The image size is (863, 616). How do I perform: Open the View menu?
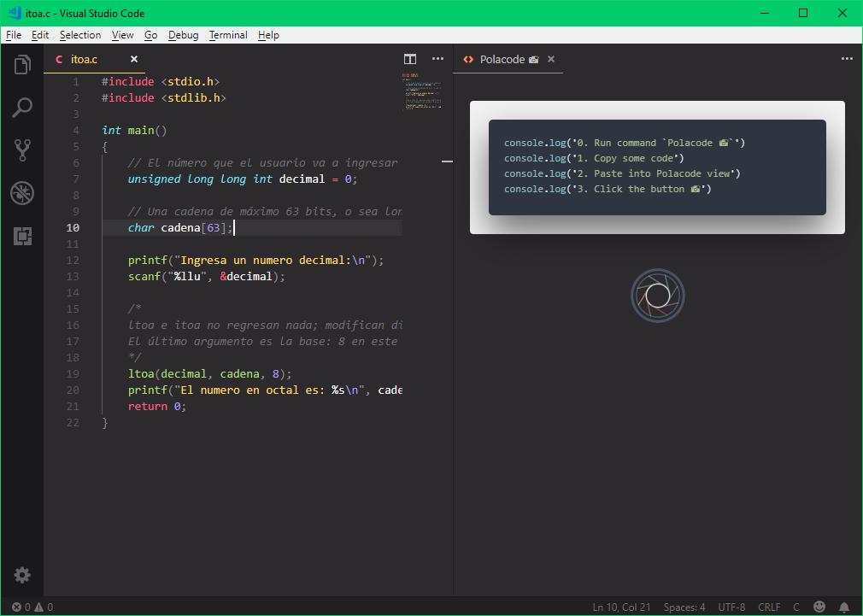(123, 35)
